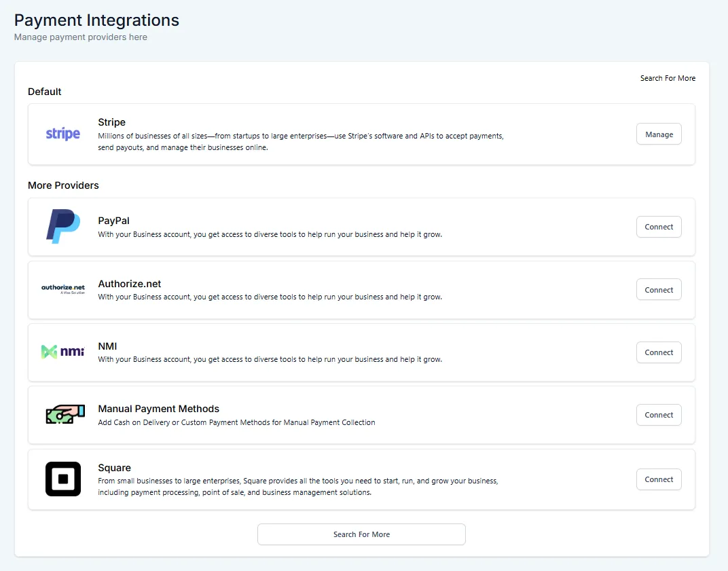Connect the PayPal provider

point(659,227)
